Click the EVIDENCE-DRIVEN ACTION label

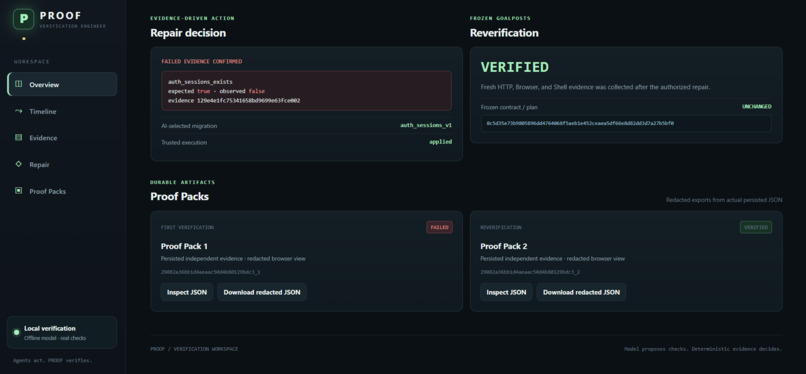click(x=192, y=18)
